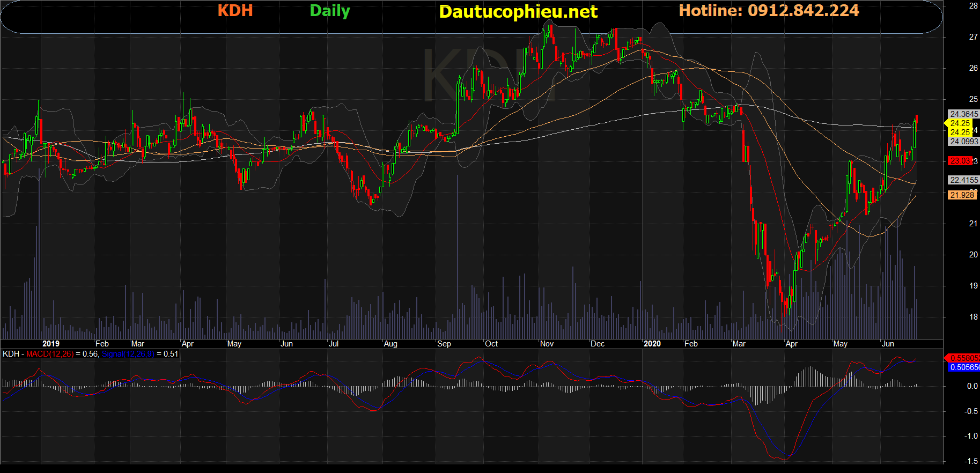The width and height of the screenshot is (980, 473).
Task: Click the Hotline phone number text
Action: [769, 11]
